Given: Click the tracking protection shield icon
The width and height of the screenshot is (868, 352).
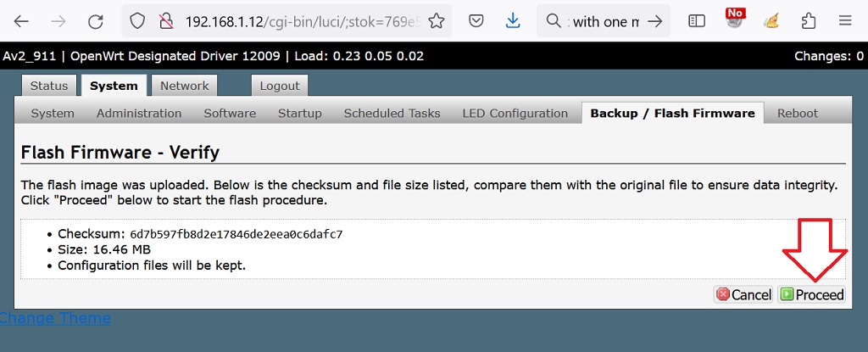Looking at the screenshot, I should click(x=137, y=21).
